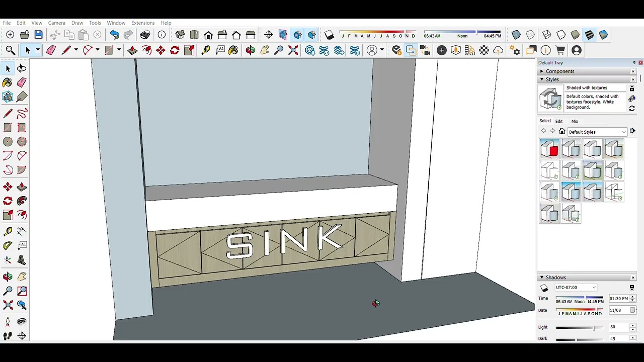Open Extension Manager gears icon
The width and height of the screenshot is (644, 362).
pyautogui.click(x=515, y=50)
